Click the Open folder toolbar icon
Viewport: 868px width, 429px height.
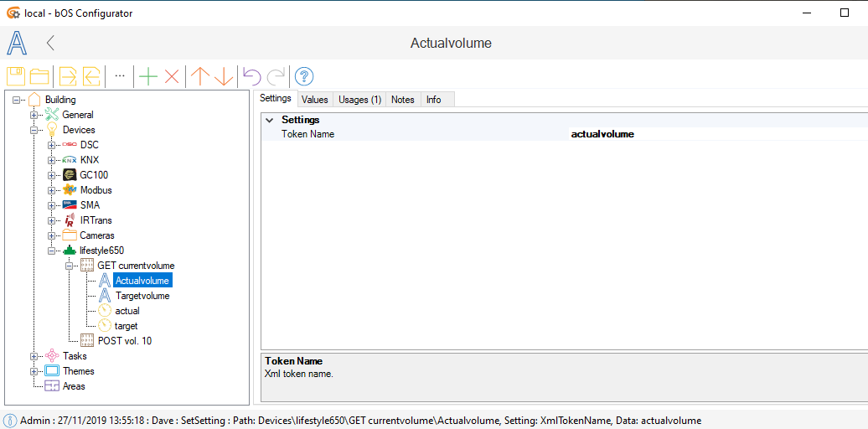[39, 76]
